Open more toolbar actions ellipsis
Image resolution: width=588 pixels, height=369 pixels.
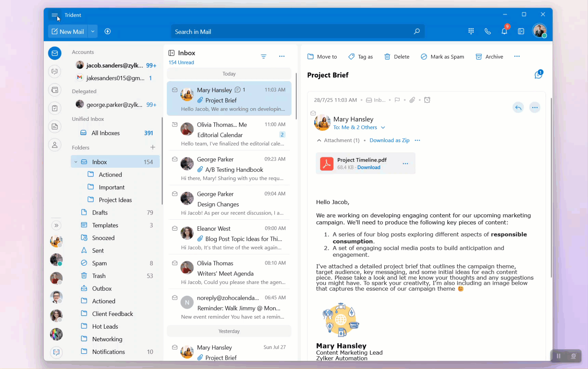point(517,56)
